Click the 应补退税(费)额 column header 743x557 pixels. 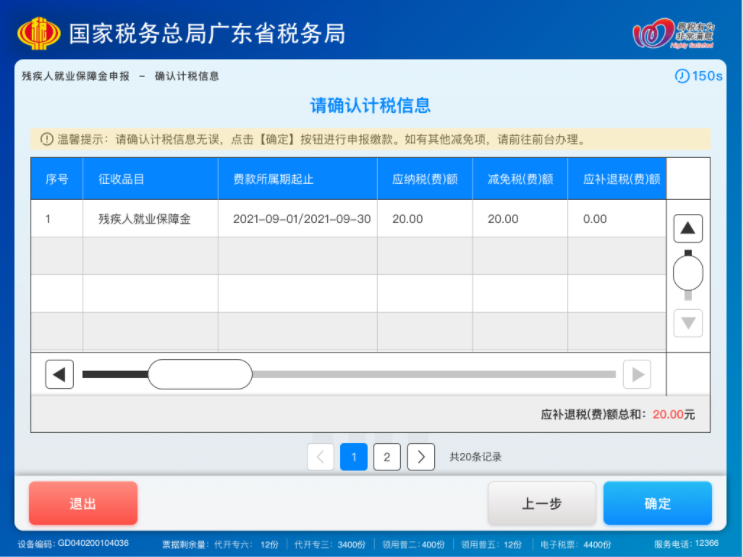point(617,179)
